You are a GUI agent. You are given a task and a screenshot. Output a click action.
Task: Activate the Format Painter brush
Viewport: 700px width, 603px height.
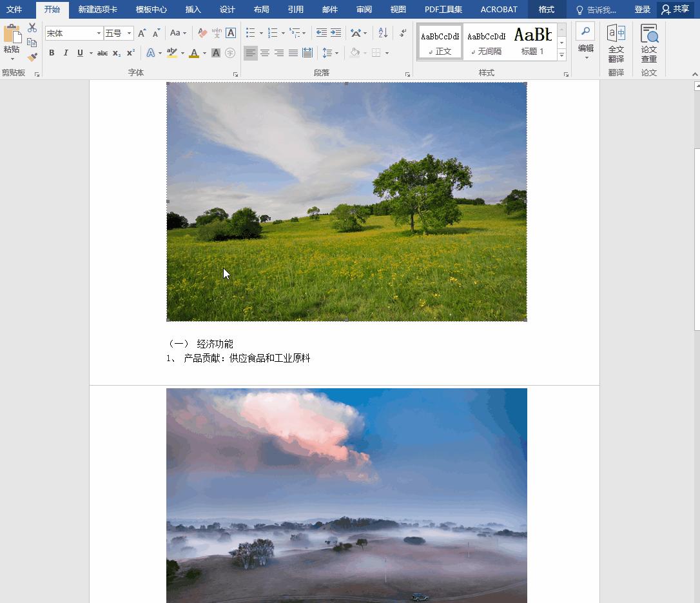pyautogui.click(x=32, y=57)
